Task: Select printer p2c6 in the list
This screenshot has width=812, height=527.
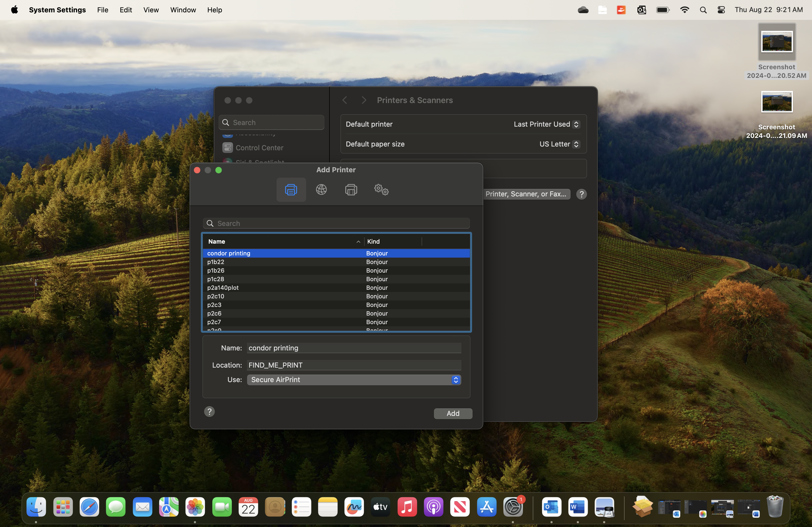Action: [336, 313]
